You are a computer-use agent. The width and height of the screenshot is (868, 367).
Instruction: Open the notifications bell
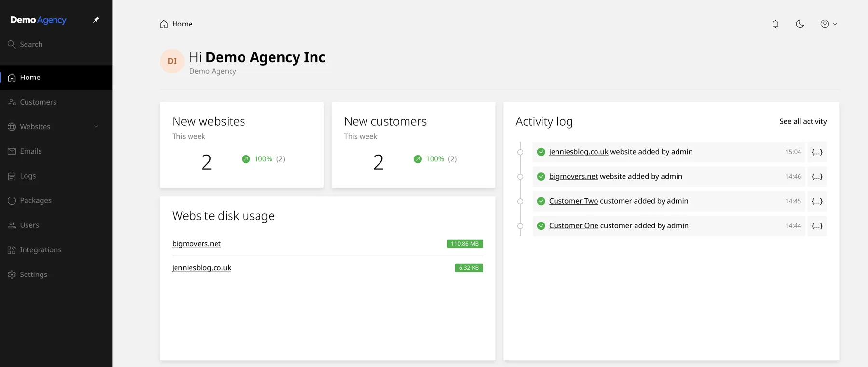click(x=775, y=24)
